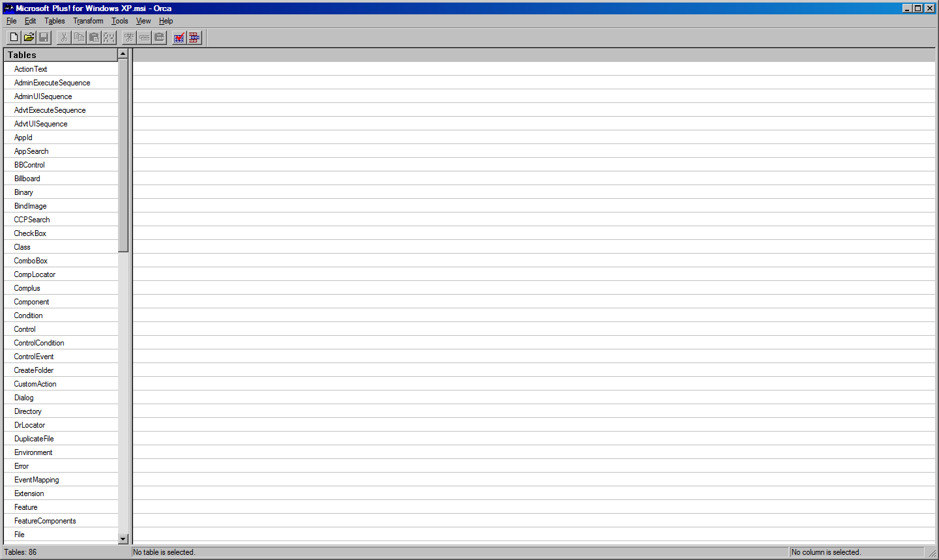The height and width of the screenshot is (560, 939).
Task: Click the tables list scrollbar thumb
Action: point(123,155)
